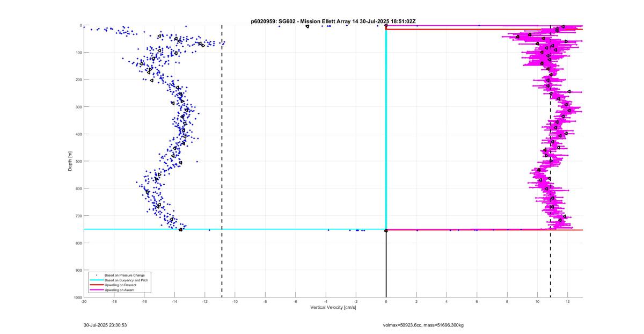The image size is (644, 334).
Task: Click the x-axis label Vertical Velocity [cm/s]
Action: [x=333, y=307]
